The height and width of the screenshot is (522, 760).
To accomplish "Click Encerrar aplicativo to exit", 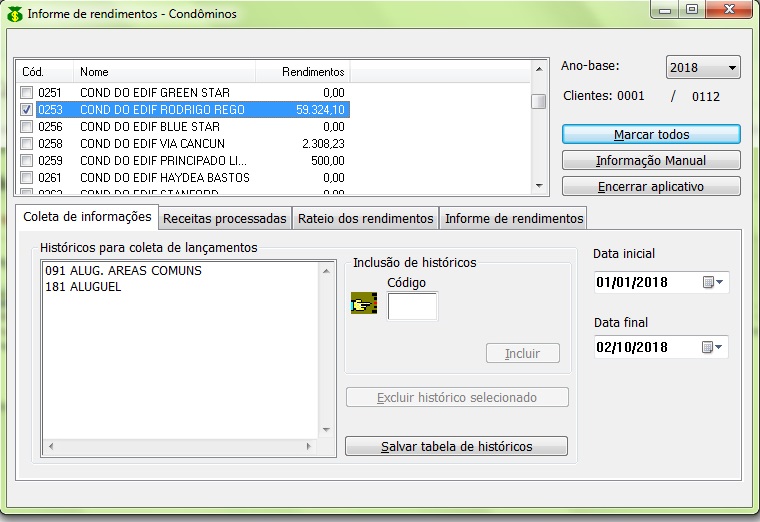I will point(651,186).
